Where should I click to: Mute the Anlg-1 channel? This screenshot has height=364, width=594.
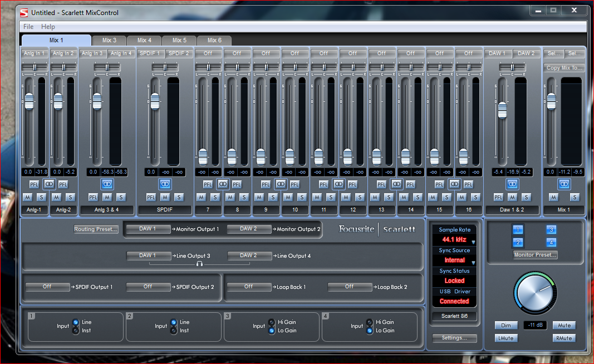pos(28,198)
